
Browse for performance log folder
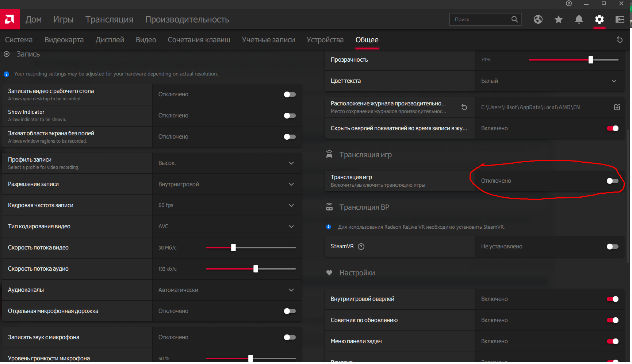[617, 107]
